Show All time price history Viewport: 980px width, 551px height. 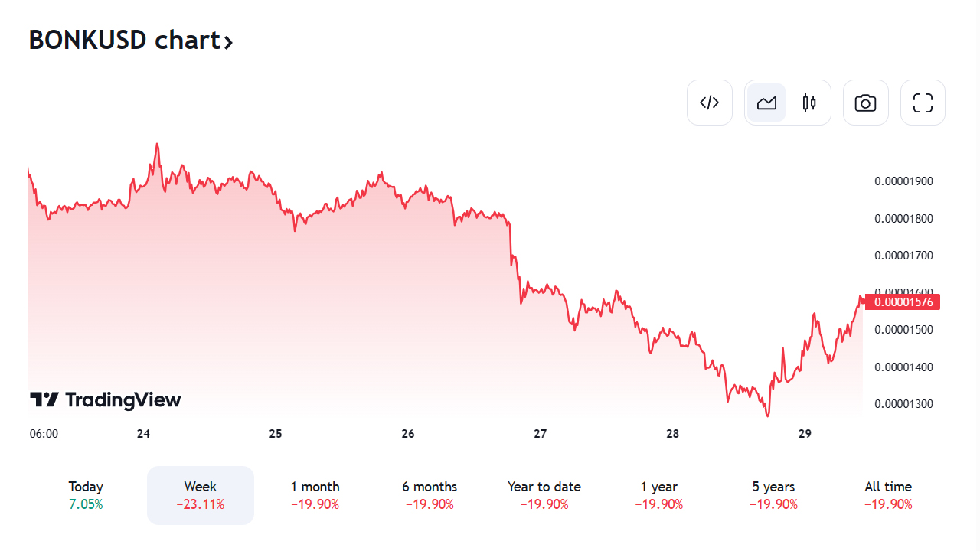pos(888,495)
